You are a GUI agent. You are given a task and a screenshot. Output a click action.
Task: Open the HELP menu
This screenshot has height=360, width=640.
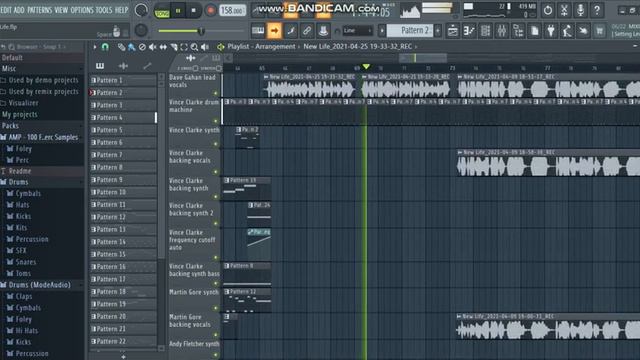121,10
